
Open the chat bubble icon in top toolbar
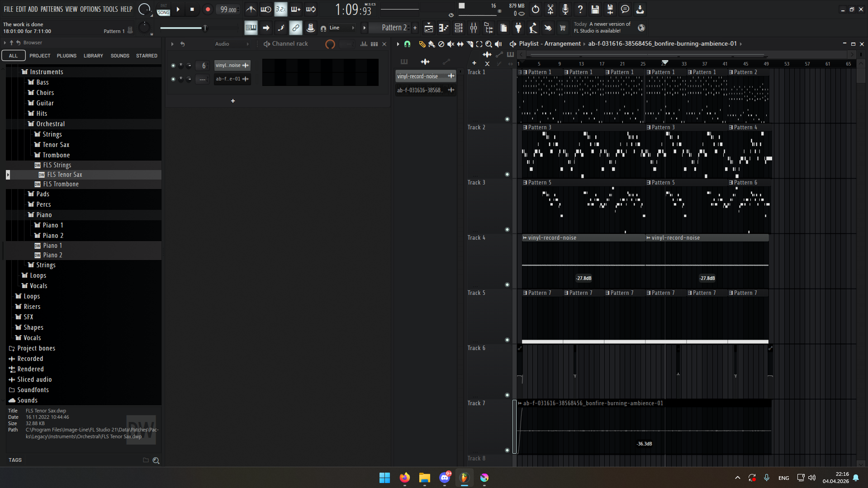(625, 9)
